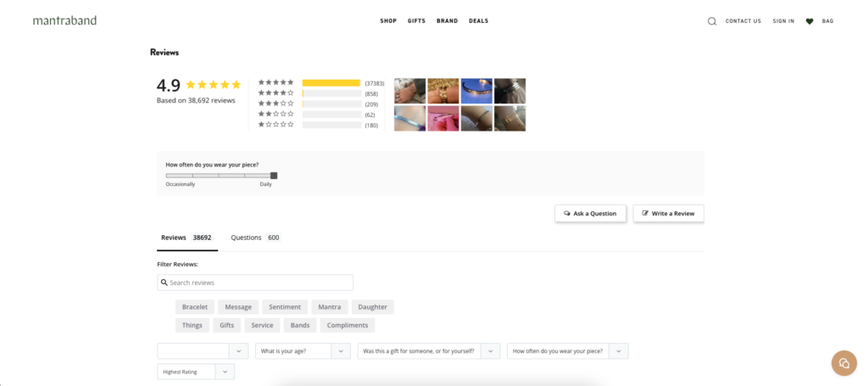868x386 pixels.
Task: Click the SIGN IN link
Action: [x=783, y=21]
